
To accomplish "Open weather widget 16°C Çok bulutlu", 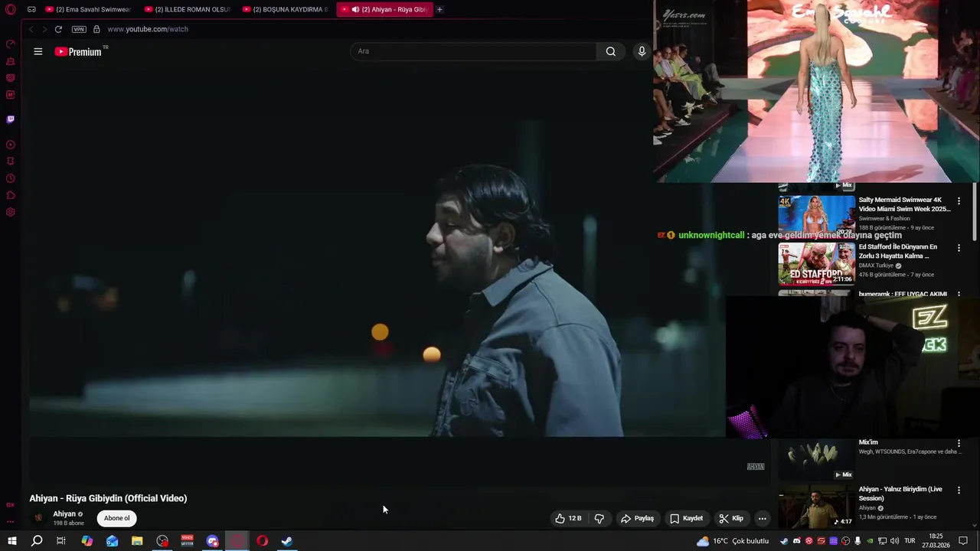I will point(733,541).
